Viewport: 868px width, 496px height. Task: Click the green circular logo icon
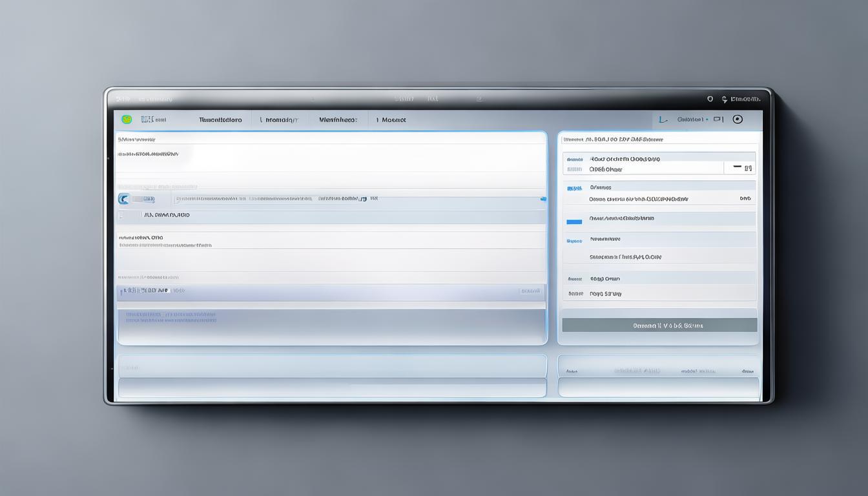click(127, 119)
